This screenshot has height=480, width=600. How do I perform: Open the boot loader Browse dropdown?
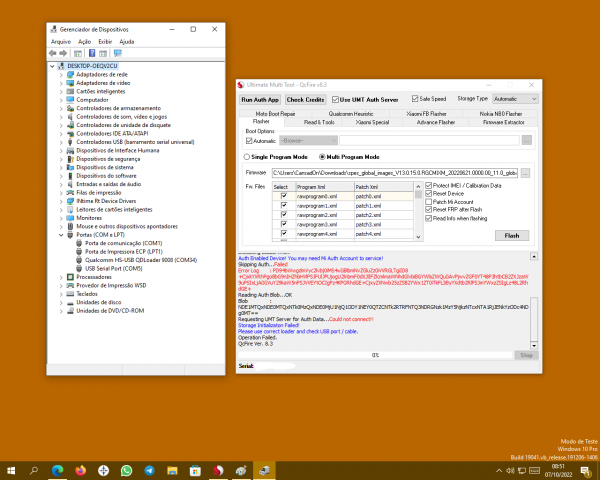308,141
